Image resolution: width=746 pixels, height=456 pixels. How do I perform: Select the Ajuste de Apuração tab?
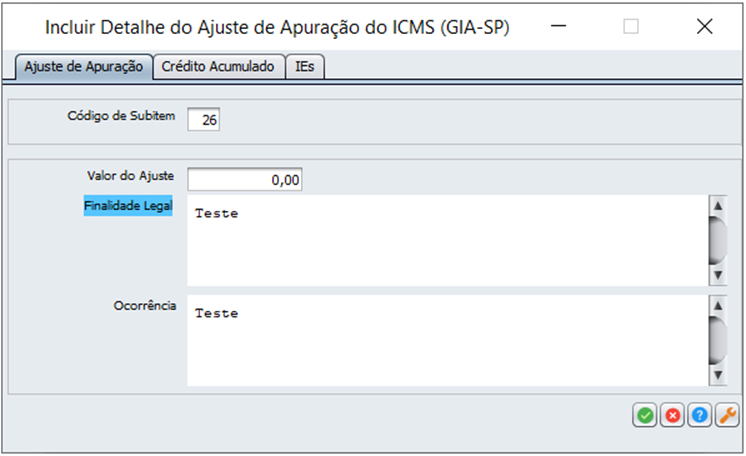point(84,67)
